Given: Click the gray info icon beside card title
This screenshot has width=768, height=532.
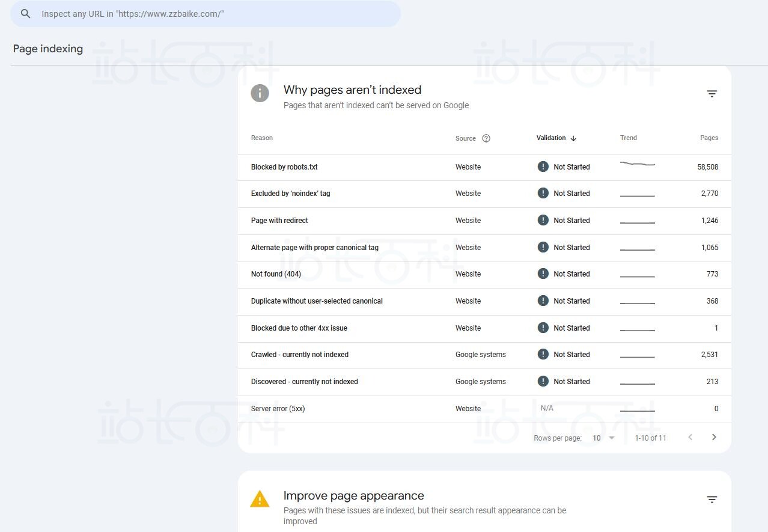Looking at the screenshot, I should tap(260, 93).
